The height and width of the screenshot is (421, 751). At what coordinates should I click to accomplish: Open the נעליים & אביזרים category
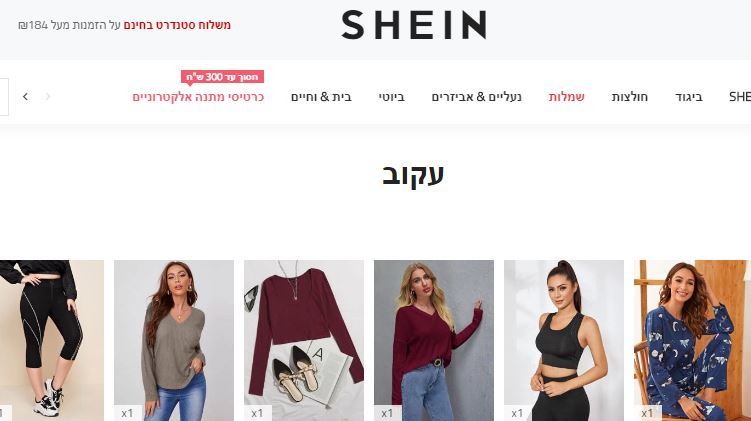pos(476,97)
